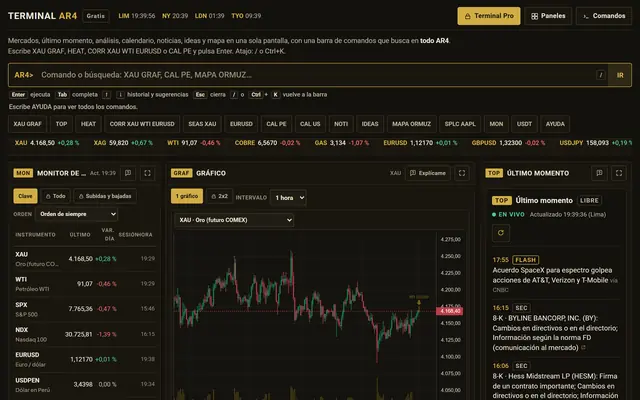Select the locked 2x2 layout toggle
Screen dimensions: 640x400
click(x=220, y=196)
